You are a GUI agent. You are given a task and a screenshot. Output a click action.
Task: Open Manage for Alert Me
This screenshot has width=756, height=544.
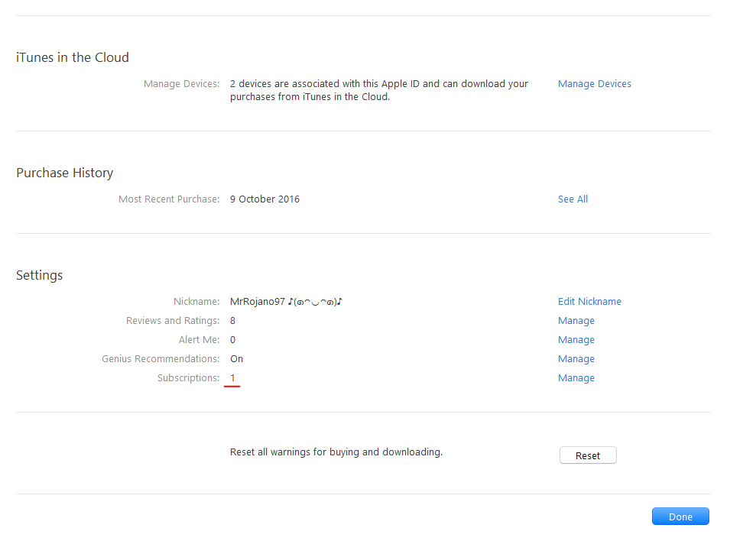click(576, 340)
